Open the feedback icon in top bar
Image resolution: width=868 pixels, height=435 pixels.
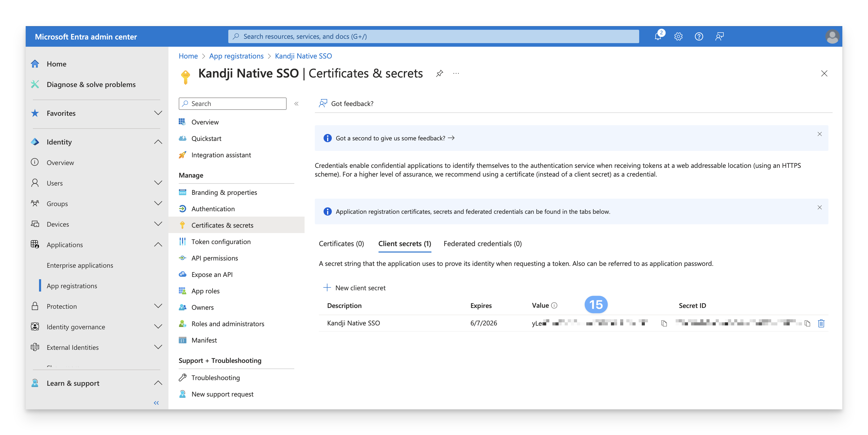(x=719, y=36)
